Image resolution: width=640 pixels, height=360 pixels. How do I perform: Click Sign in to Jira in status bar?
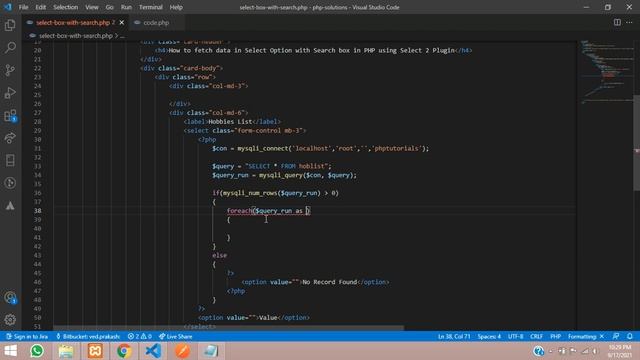click(x=27, y=336)
